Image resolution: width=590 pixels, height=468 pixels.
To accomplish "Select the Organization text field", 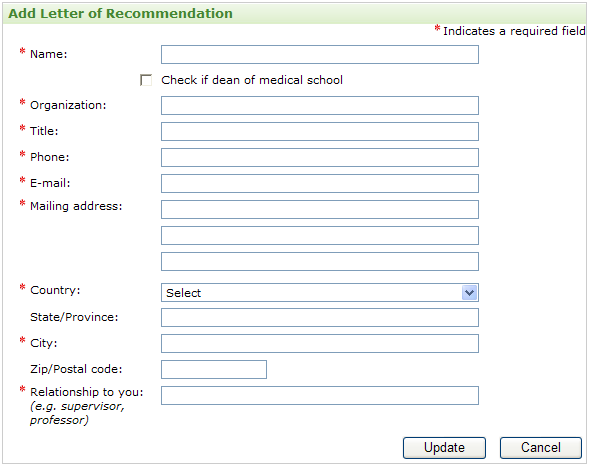I will tap(320, 105).
